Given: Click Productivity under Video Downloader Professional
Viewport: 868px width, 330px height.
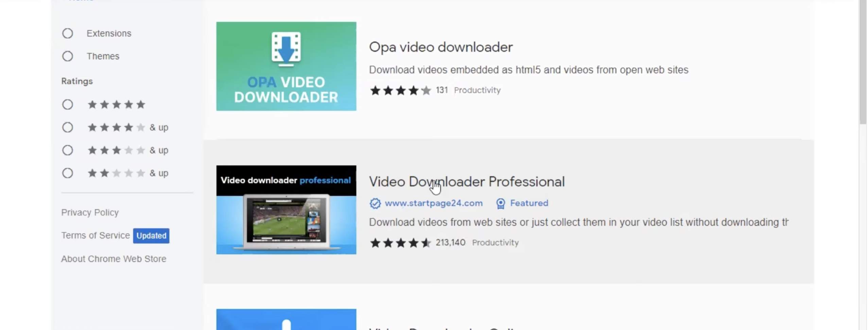Looking at the screenshot, I should (495, 243).
